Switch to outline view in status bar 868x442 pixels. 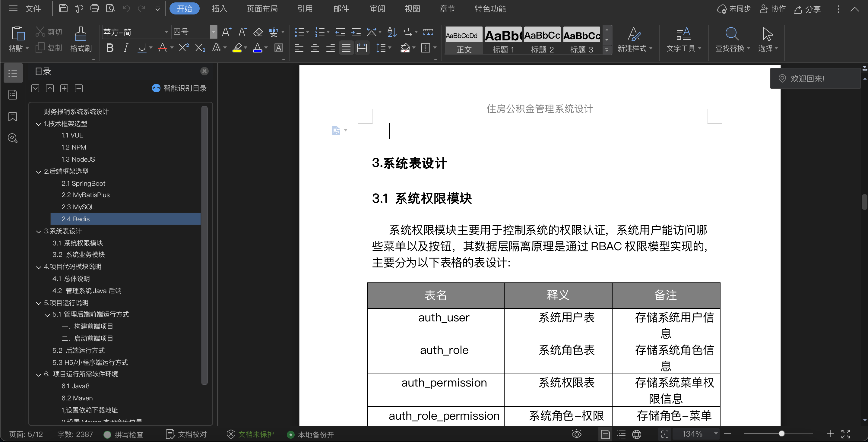(x=621, y=434)
